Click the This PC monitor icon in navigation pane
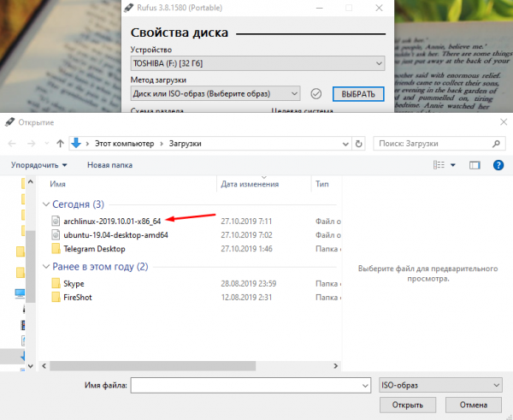Viewport: 513px width, 420px height. 20,293
